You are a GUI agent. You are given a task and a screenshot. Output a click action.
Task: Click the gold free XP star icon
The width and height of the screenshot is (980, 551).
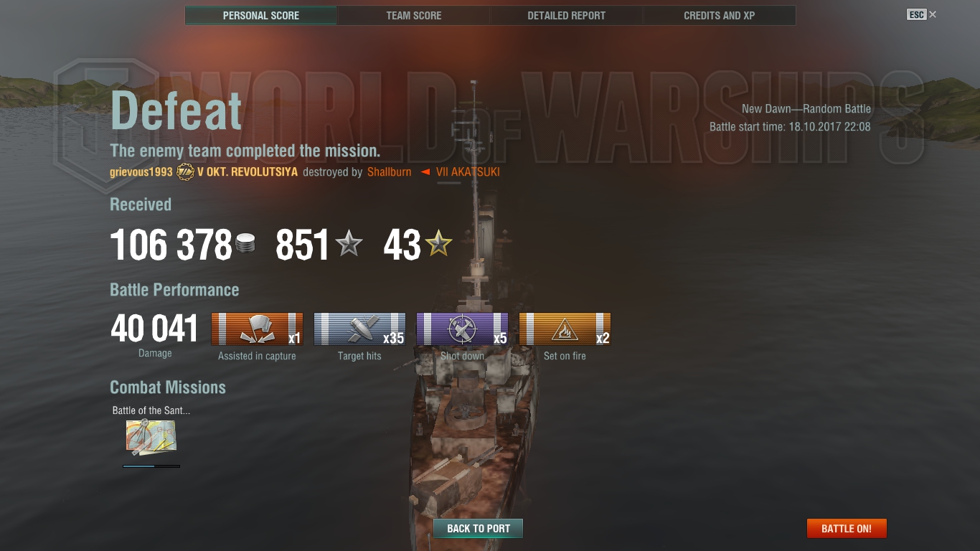pyautogui.click(x=438, y=243)
